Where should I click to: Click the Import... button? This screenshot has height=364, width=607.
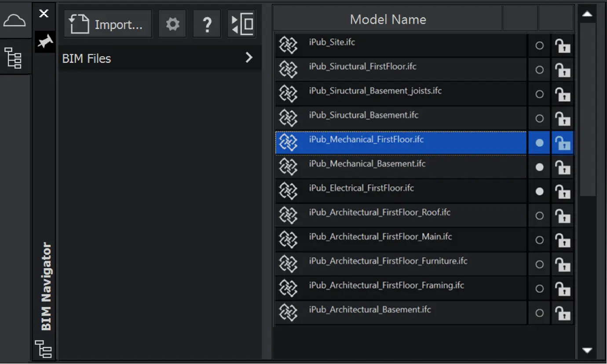(x=108, y=24)
